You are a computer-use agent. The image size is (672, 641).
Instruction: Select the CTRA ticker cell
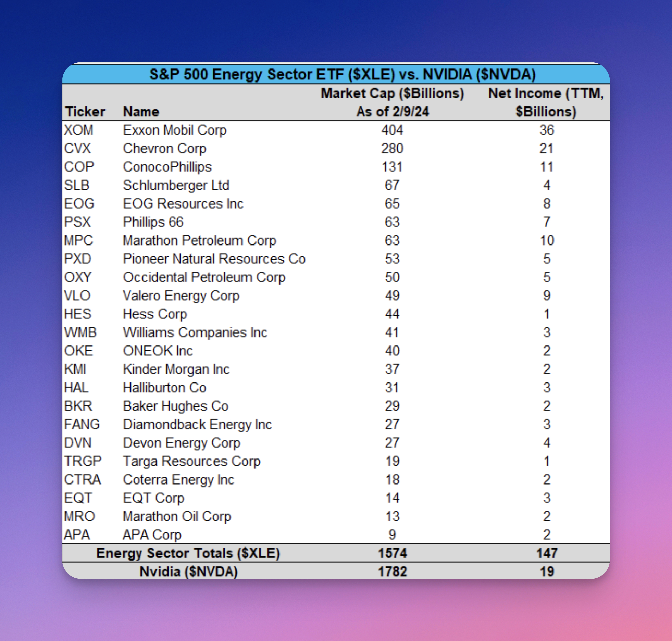coord(83,480)
